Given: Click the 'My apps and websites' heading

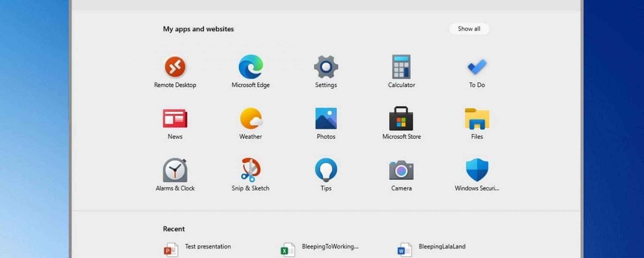Looking at the screenshot, I should pos(198,29).
